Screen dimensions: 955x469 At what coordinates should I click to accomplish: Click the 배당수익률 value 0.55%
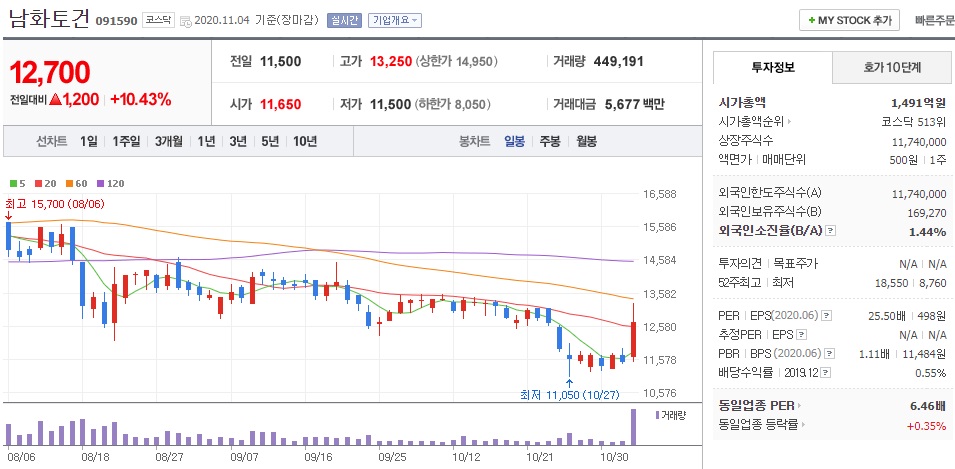931,373
